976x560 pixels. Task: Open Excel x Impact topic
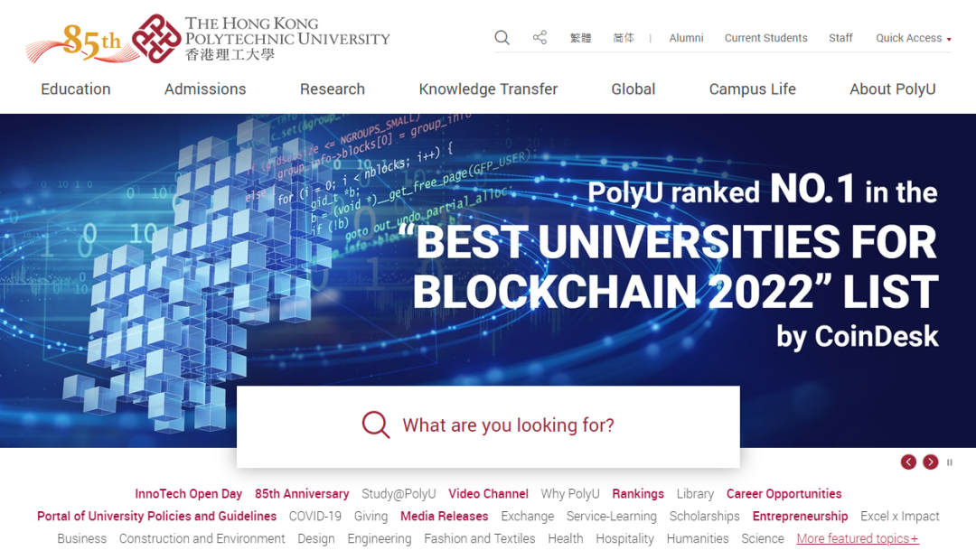(899, 517)
